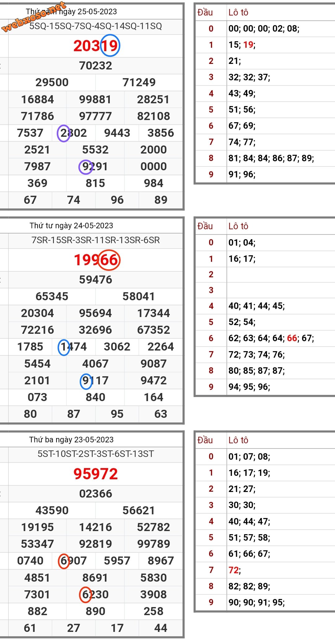Select the date header 'Thứ tư ngày 24-05-2023'
This screenshot has height=644, width=335.
(71, 226)
